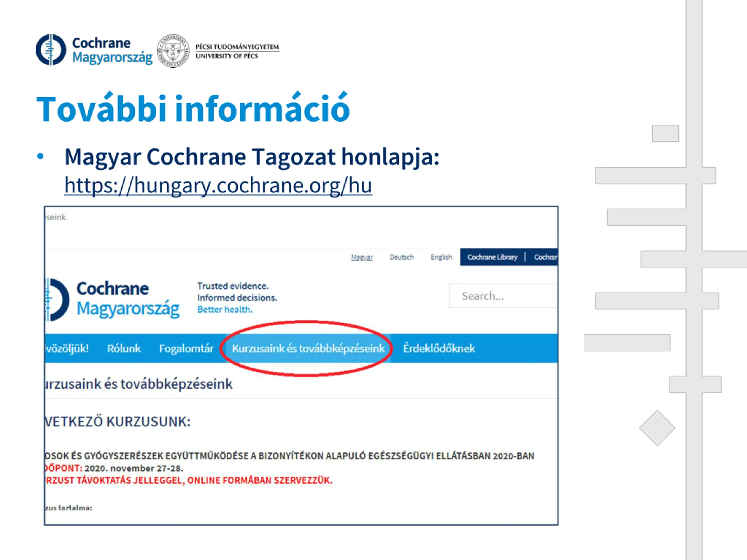This screenshot has height=560, width=747.
Task: Switch website language to Magyar
Action: (x=362, y=257)
